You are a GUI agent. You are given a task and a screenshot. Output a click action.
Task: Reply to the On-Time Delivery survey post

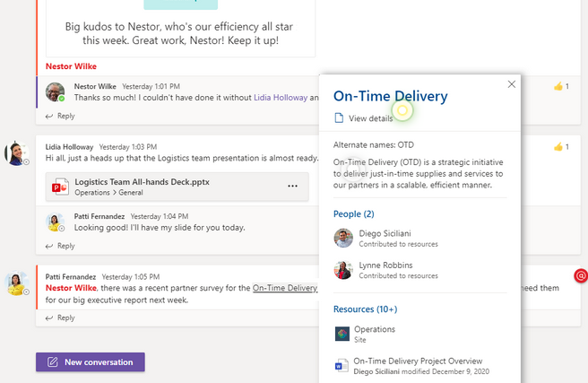(x=60, y=318)
